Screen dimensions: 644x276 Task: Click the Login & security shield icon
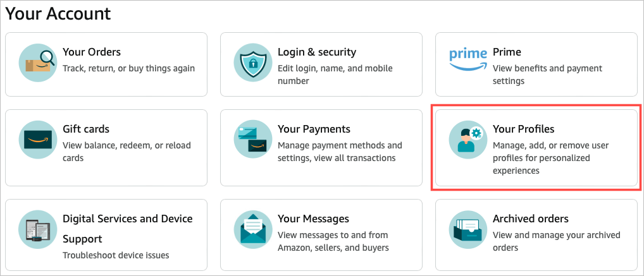[x=252, y=63]
